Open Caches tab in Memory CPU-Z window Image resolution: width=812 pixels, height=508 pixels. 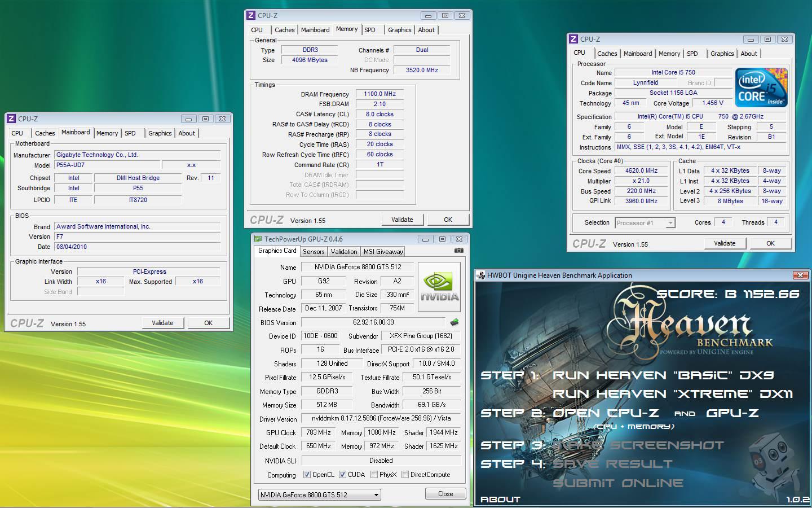tap(285, 30)
